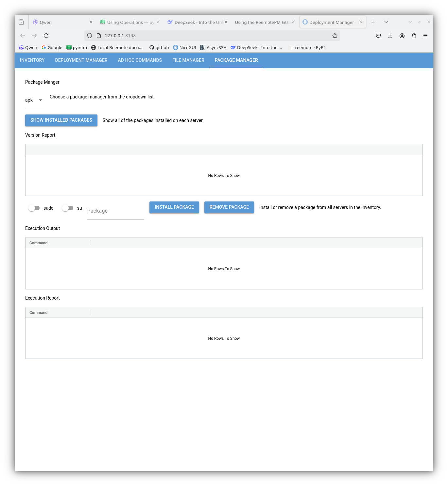Focus the Package name input field

[115, 211]
